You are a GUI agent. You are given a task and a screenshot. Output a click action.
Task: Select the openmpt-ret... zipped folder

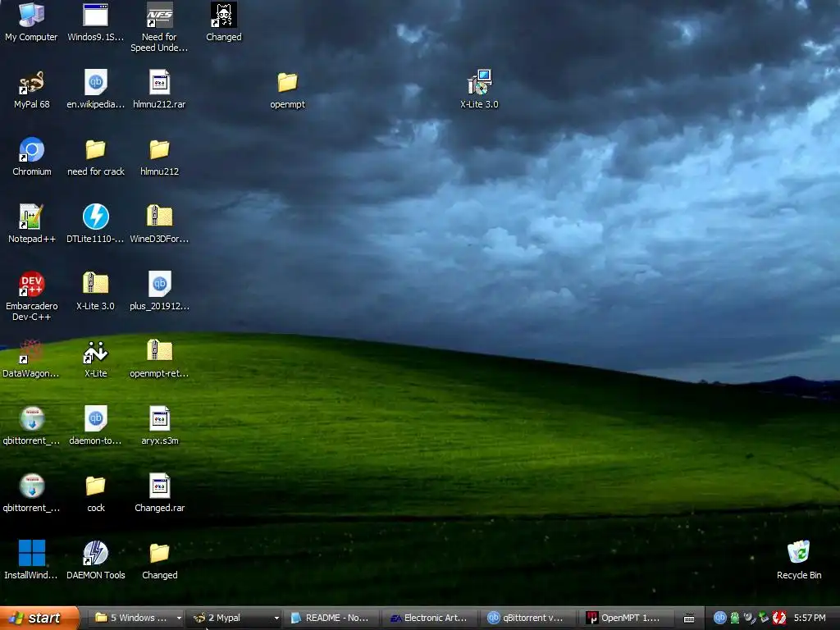click(x=159, y=358)
